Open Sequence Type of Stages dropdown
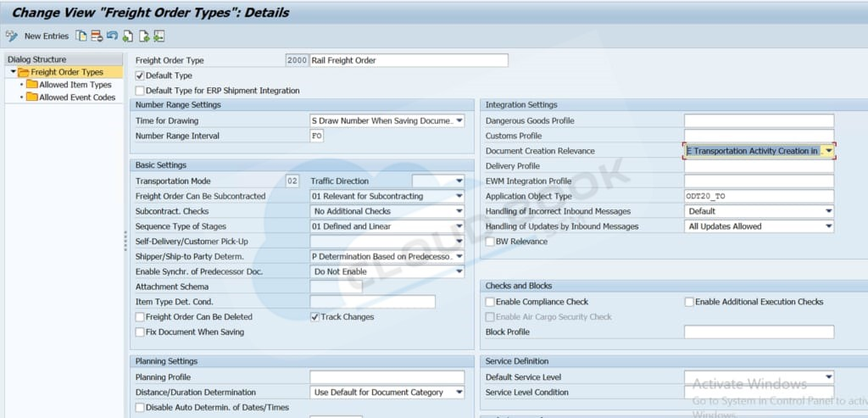Screen dimensions: 868x418 pos(459,226)
